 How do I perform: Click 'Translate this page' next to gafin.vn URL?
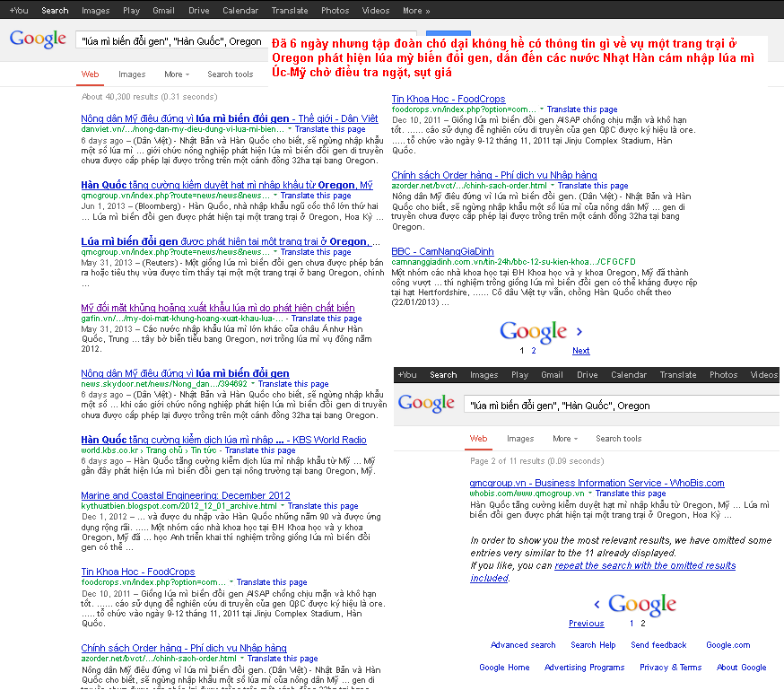pyautogui.click(x=327, y=319)
